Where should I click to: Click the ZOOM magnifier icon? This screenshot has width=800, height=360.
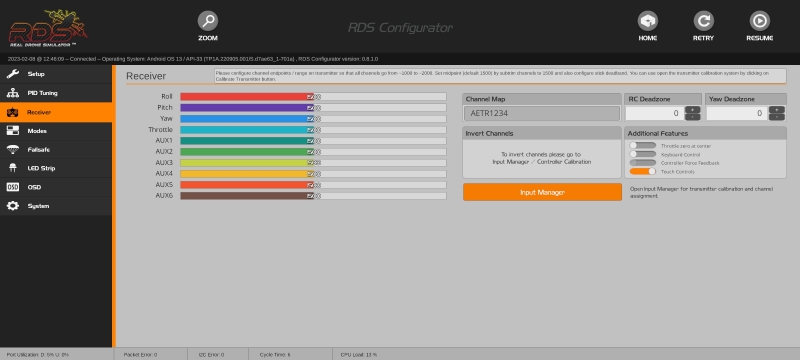coord(208,21)
